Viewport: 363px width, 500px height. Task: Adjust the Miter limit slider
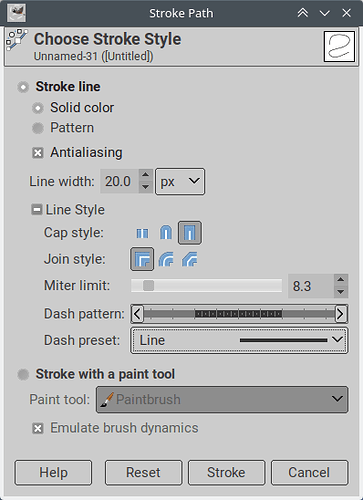pos(206,286)
